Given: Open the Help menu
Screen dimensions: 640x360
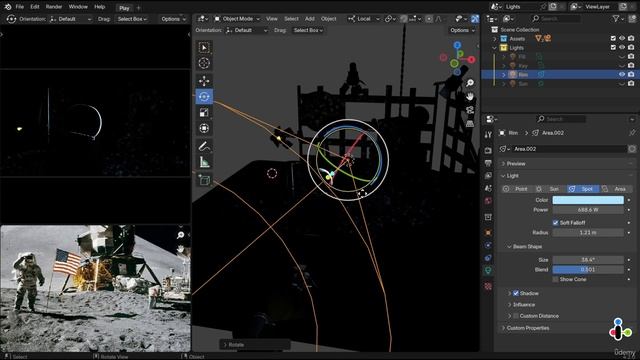Looking at the screenshot, I should (x=100, y=7).
